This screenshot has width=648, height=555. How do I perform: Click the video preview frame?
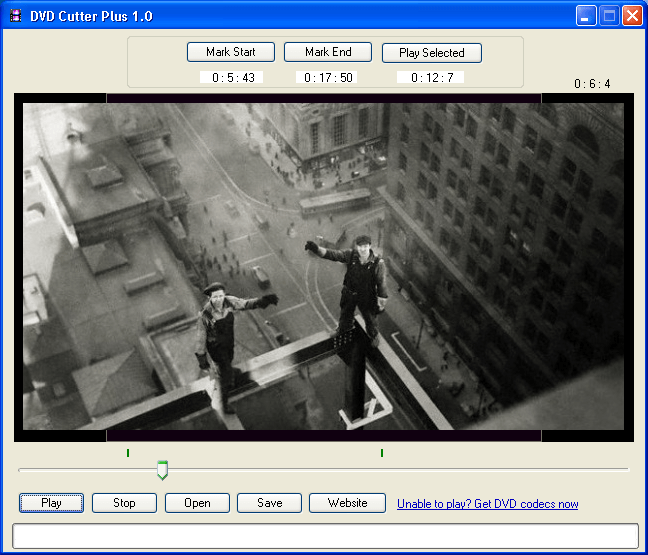tap(324, 267)
